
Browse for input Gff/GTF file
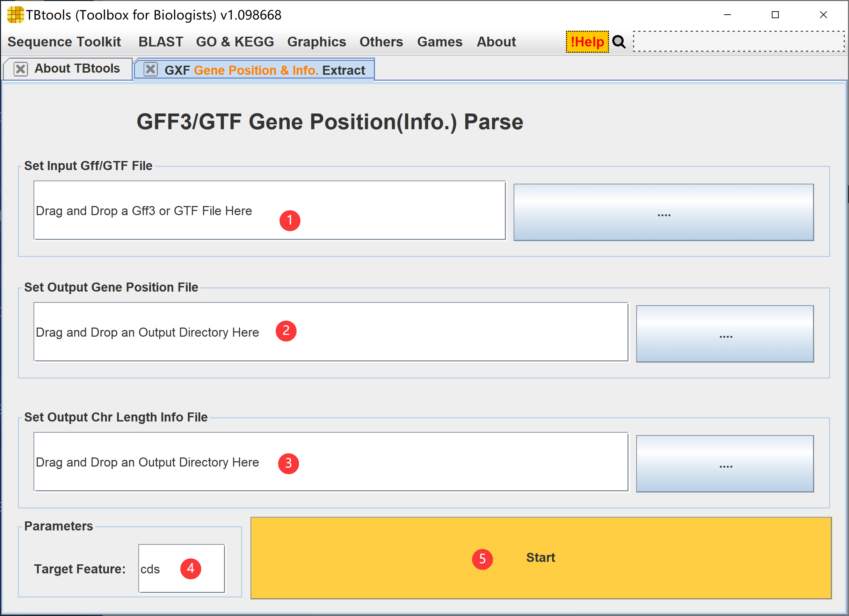click(x=663, y=212)
